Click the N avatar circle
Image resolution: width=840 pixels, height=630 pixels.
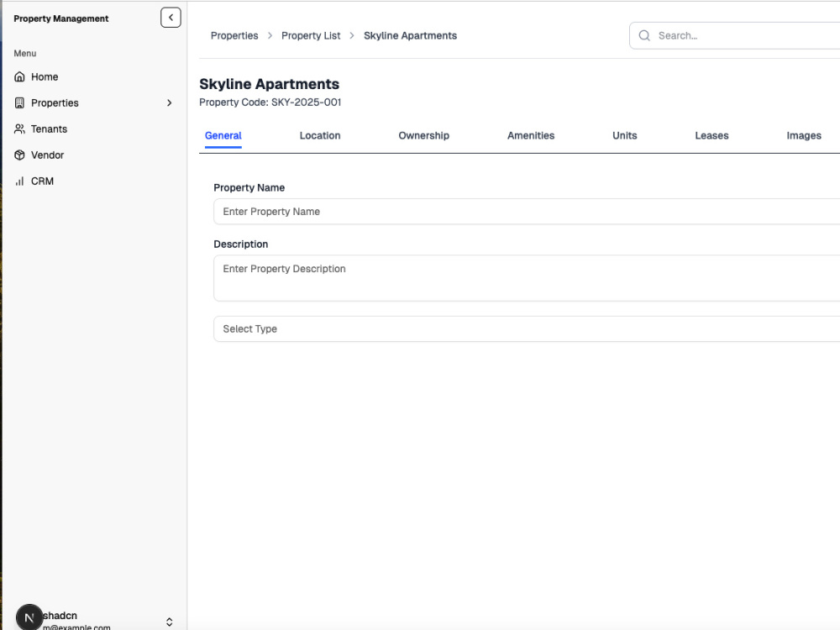[x=29, y=617]
